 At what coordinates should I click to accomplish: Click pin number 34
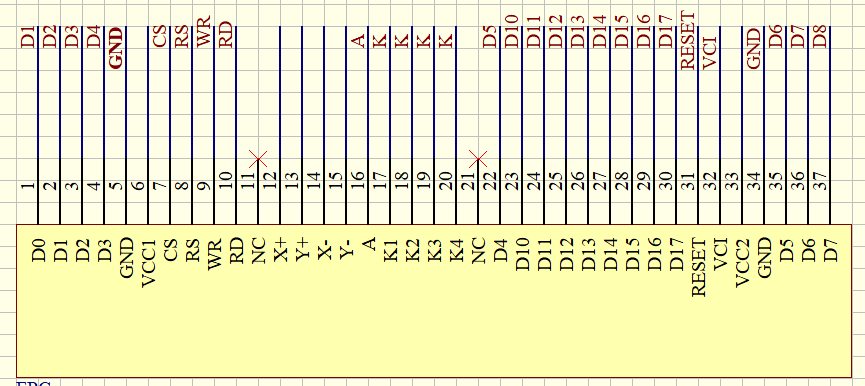pos(755,180)
